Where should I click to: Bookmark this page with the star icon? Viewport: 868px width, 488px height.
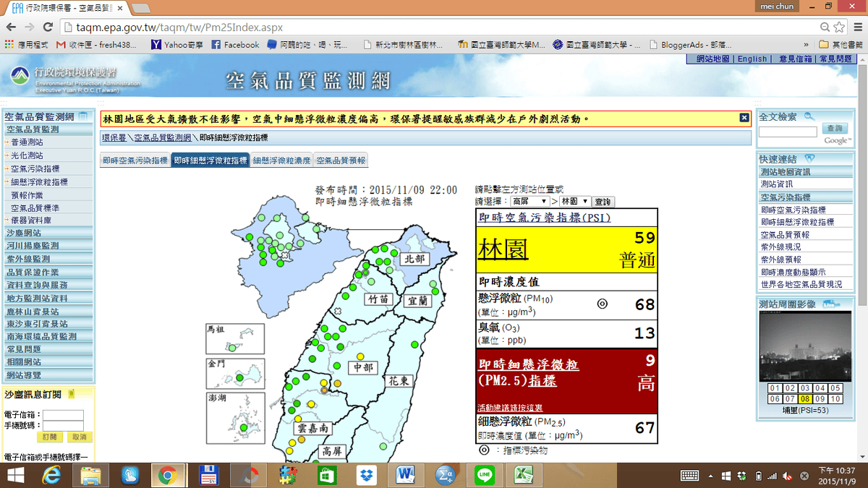[x=839, y=27]
